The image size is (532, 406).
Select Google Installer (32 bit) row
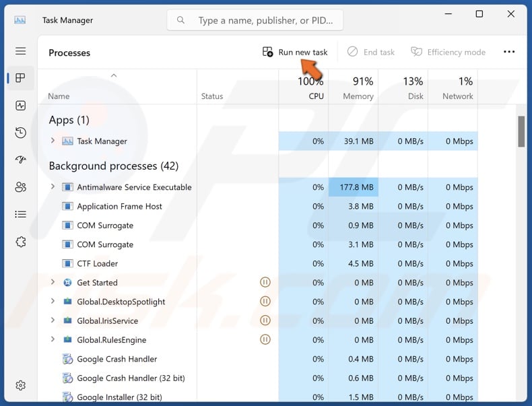[257, 397]
